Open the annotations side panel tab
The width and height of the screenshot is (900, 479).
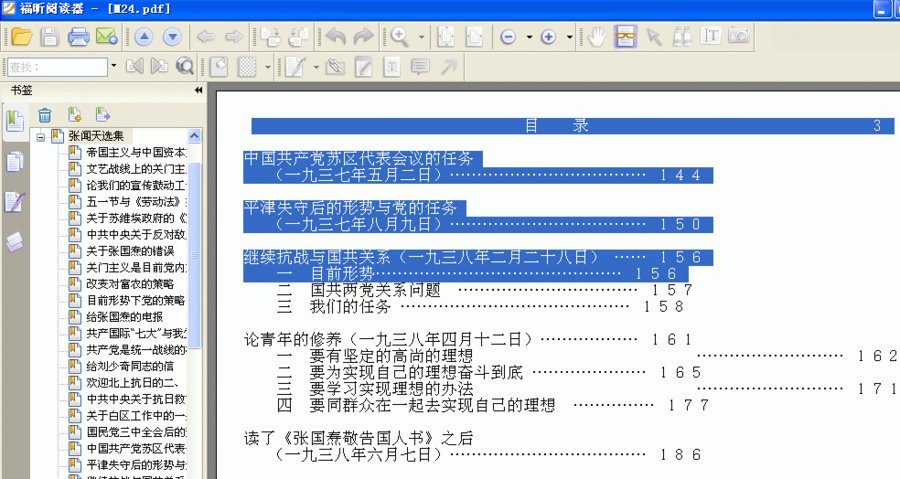tap(14, 202)
